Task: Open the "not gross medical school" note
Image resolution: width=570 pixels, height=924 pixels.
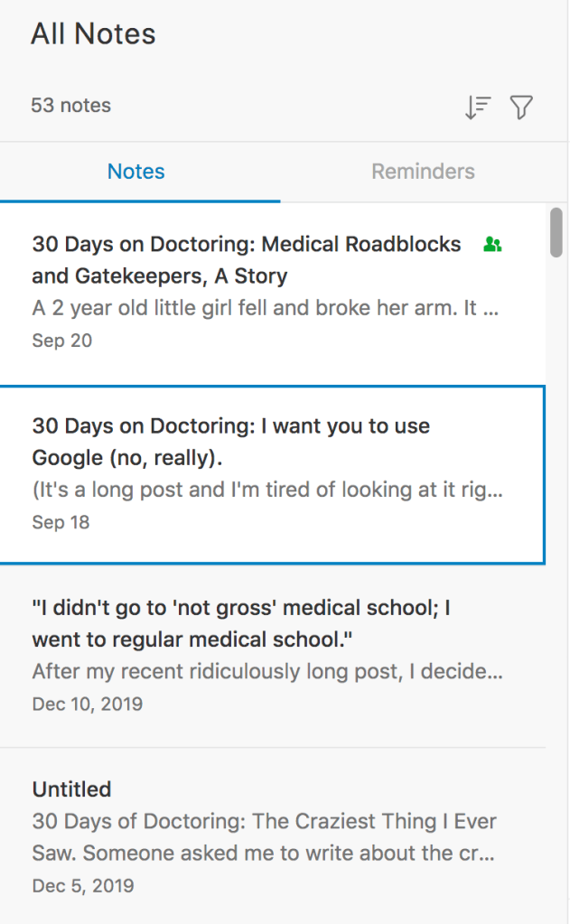Action: click(x=241, y=623)
